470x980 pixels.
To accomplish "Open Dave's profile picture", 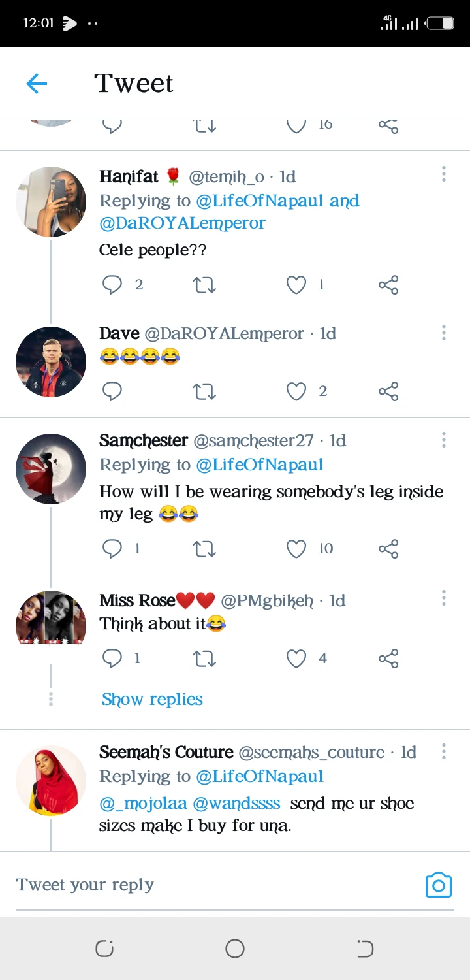I will [51, 362].
